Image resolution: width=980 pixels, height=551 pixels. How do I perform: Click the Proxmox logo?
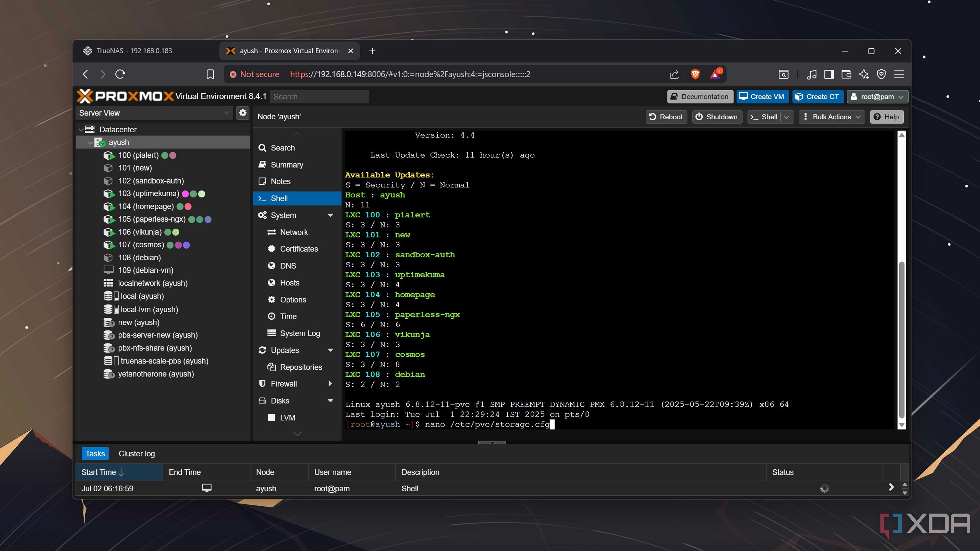125,96
